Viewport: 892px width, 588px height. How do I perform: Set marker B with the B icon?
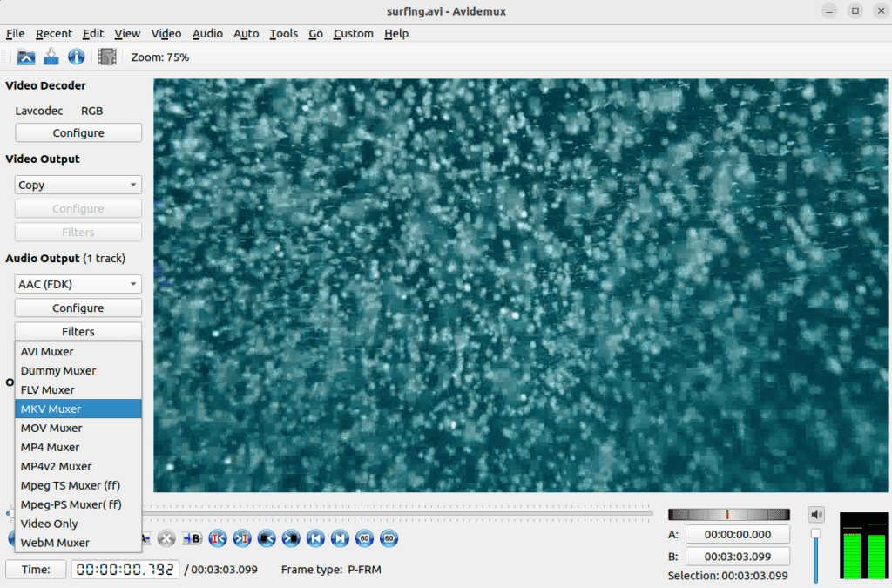pos(192,538)
